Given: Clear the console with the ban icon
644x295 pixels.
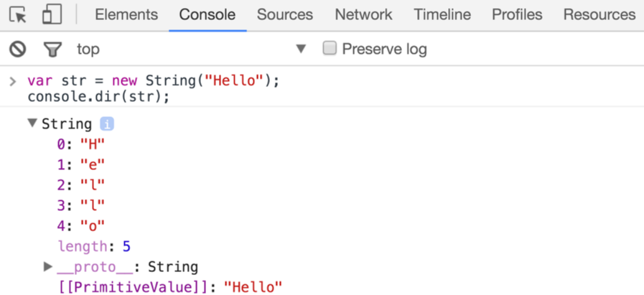Looking at the screenshot, I should point(18,50).
